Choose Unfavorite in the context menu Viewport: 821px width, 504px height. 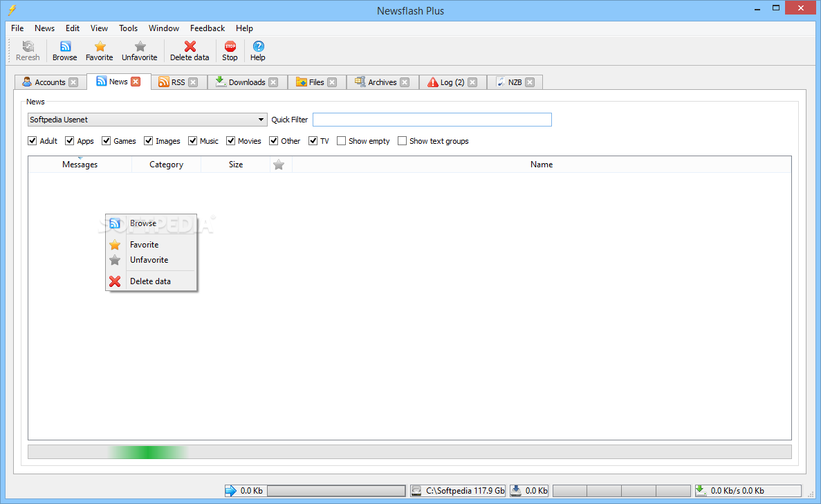point(151,259)
